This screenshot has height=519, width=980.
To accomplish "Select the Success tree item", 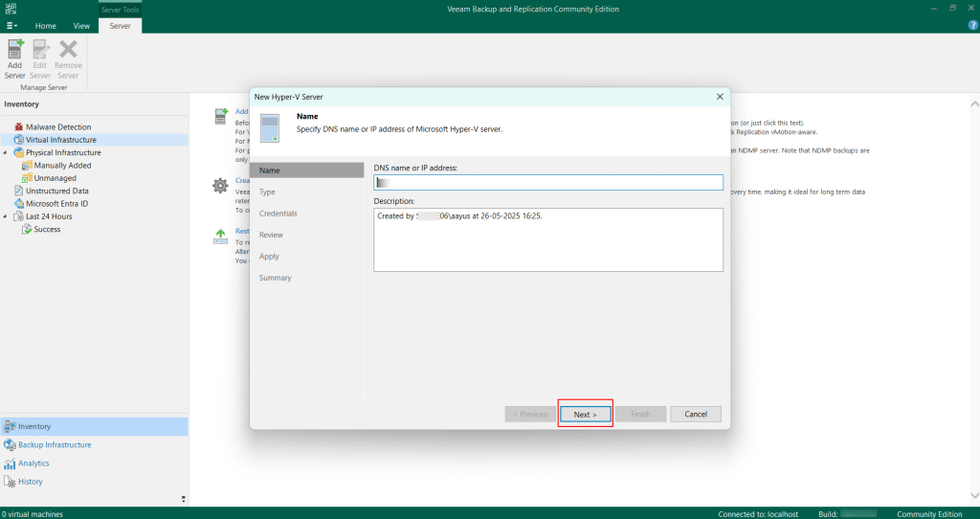I will pyautogui.click(x=47, y=229).
